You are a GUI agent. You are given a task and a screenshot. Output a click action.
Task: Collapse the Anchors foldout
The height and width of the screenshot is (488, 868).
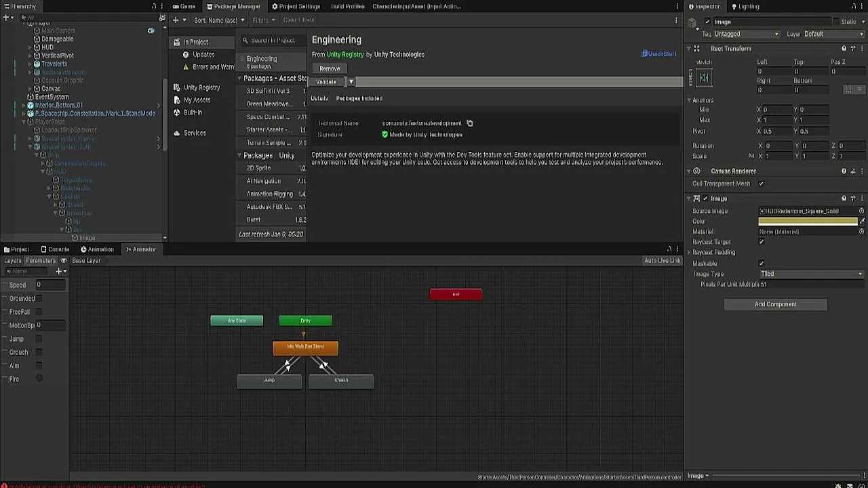690,100
